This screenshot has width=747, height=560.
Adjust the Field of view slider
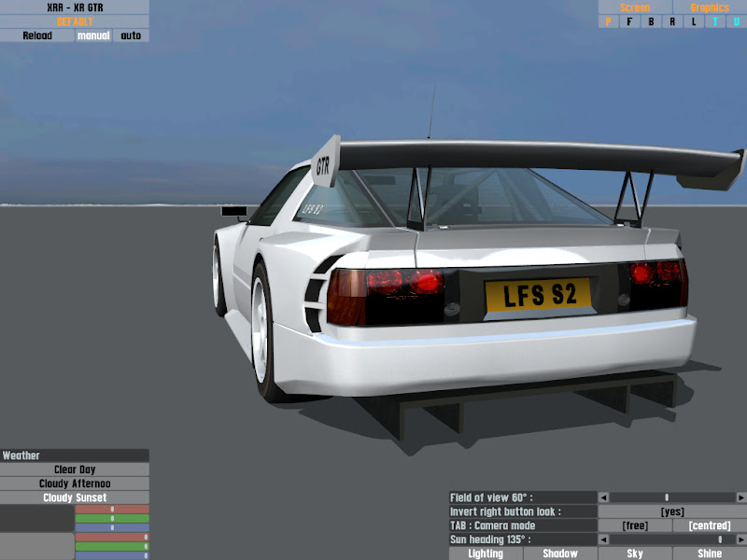(x=672, y=497)
